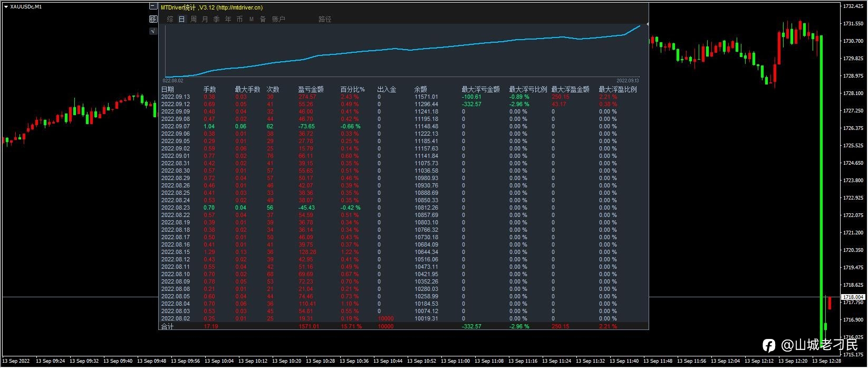868x368 pixels.
Task: Select the '日' daily statistics tab
Action: pos(181,19)
